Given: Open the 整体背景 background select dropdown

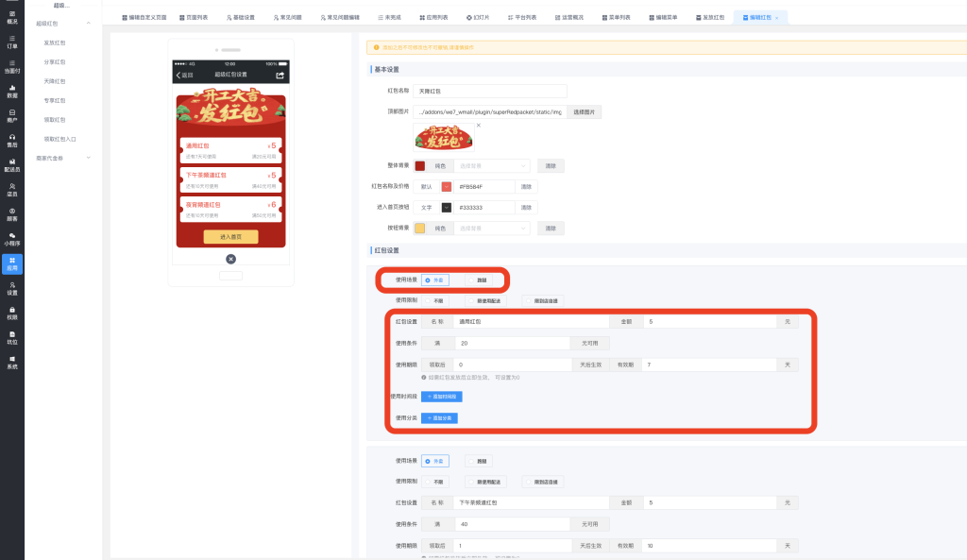Looking at the screenshot, I should tap(492, 165).
